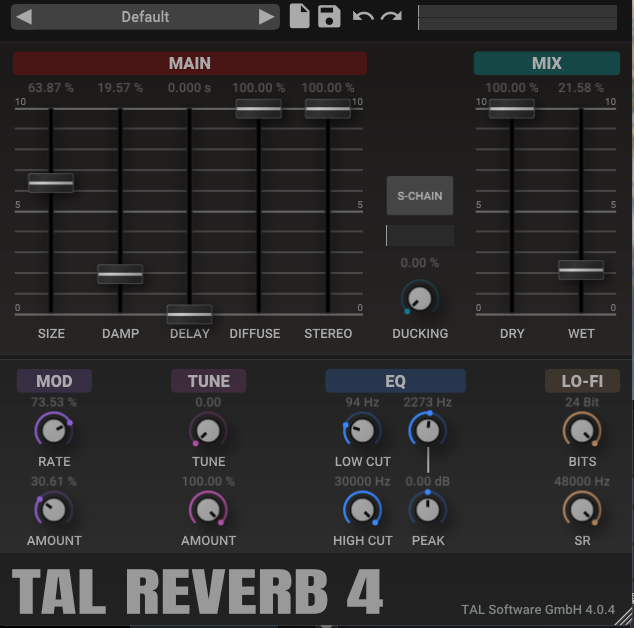Click the STEREO fader handle
The height and width of the screenshot is (628, 634).
coord(328,109)
